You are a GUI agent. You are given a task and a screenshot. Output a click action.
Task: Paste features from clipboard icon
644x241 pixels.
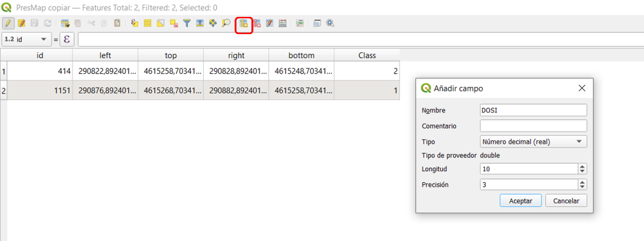coord(117,24)
